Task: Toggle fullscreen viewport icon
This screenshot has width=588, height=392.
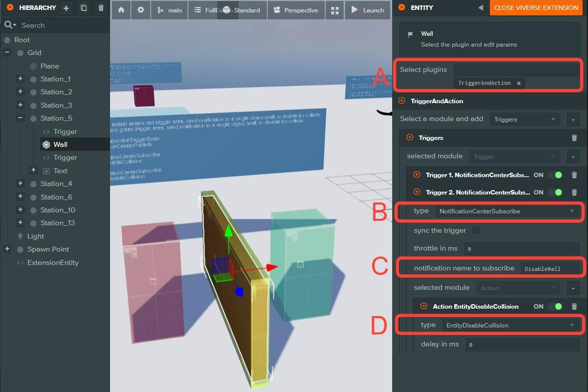Action: (335, 10)
